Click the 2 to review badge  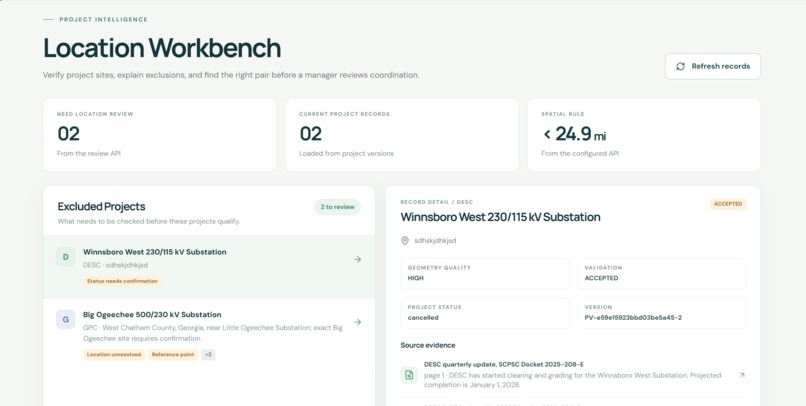(x=337, y=207)
